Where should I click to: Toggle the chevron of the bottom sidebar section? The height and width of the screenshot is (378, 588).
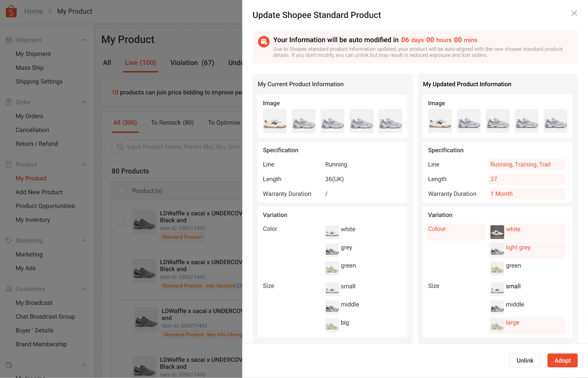coord(84,365)
